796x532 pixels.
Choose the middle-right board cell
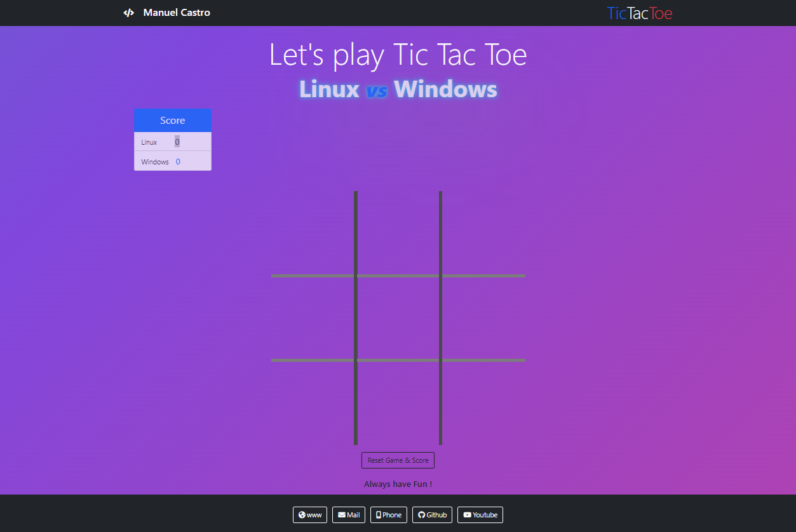pyautogui.click(x=484, y=318)
